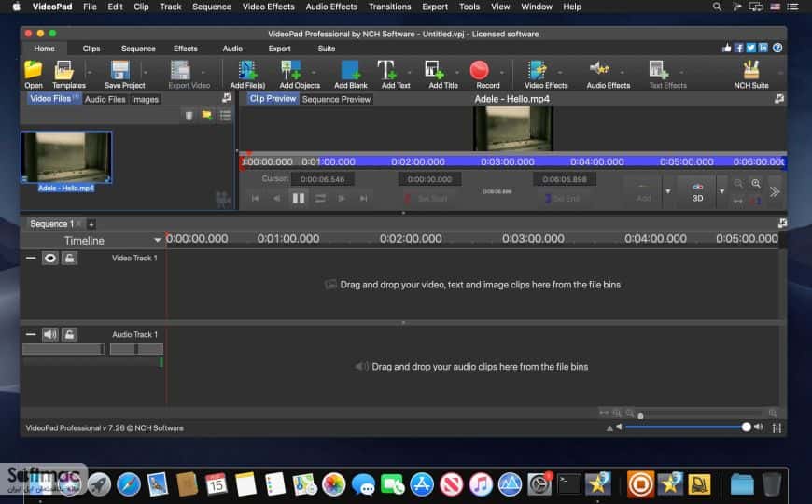Expand more preview tools with the double chevron
The width and height of the screenshot is (812, 504).
click(775, 192)
